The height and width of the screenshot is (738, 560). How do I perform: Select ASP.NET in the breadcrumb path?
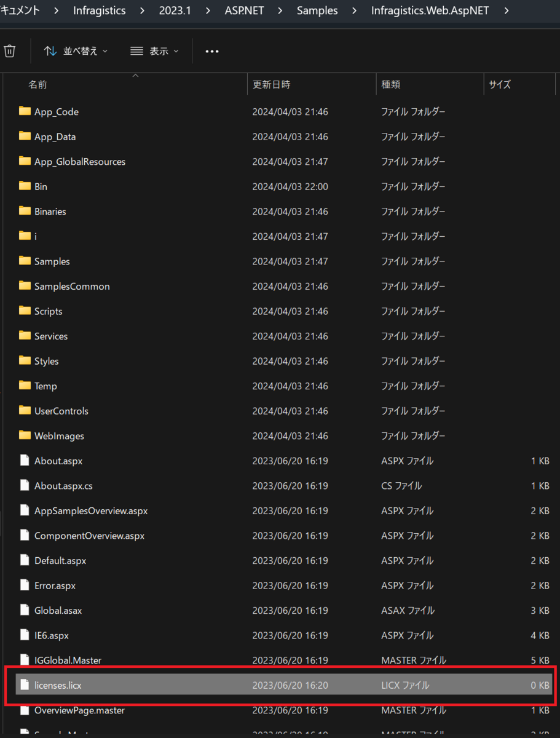(x=244, y=10)
